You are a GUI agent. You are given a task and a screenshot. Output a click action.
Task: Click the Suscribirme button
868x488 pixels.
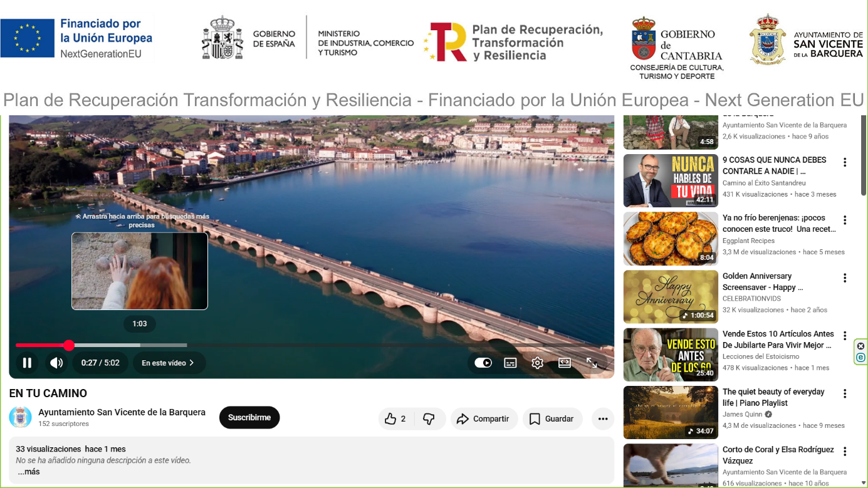[249, 418]
